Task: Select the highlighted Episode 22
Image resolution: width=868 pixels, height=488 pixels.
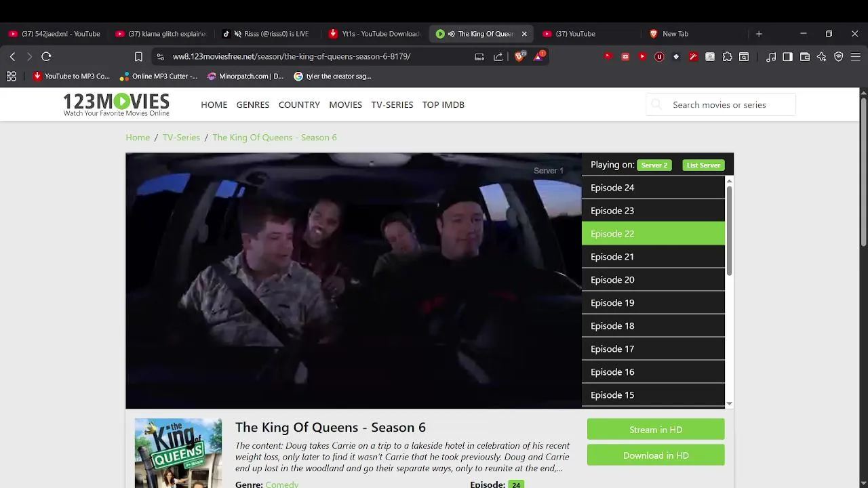Action: pyautogui.click(x=653, y=234)
